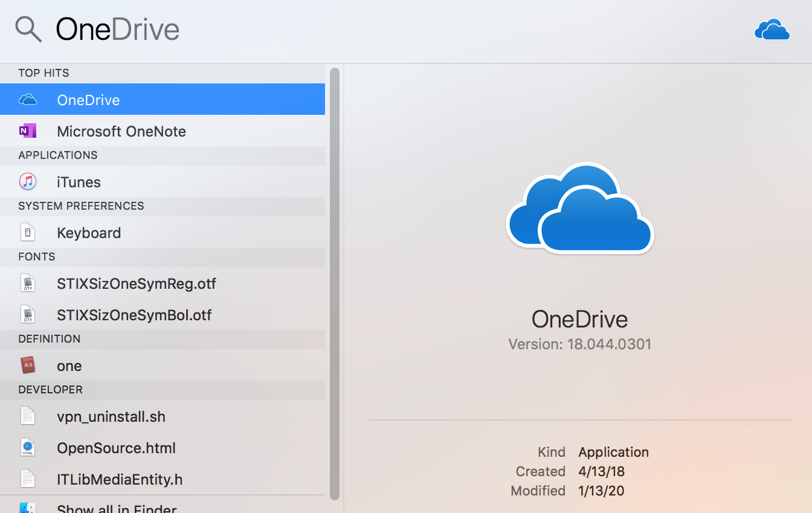
Task: Select the vpn_uninstall.sh shell script result
Action: coord(111,416)
